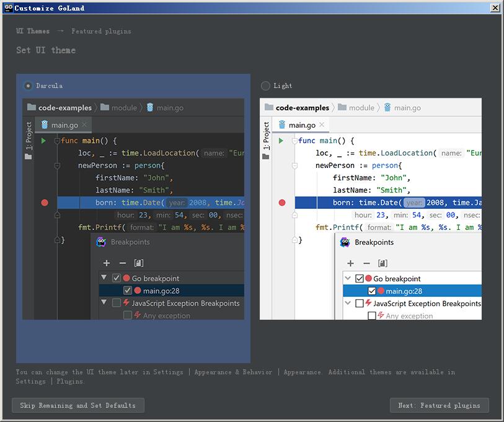Viewport: 504px width, 422px height.
Task: Open the UI Themes breadcrumb step
Action: (x=33, y=31)
